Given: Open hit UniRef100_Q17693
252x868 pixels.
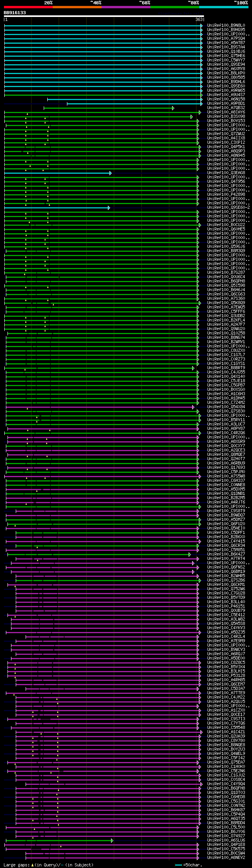Looking at the screenshot, I should (226, 468).
